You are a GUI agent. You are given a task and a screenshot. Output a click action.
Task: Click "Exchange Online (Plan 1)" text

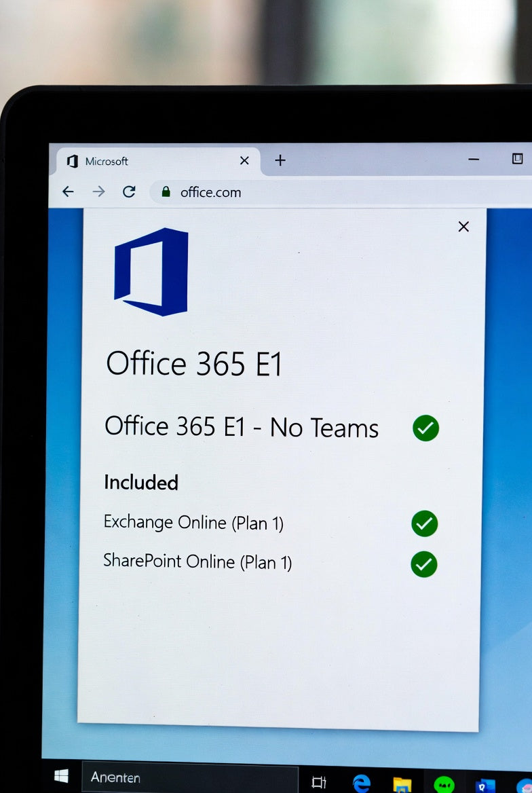tap(193, 522)
